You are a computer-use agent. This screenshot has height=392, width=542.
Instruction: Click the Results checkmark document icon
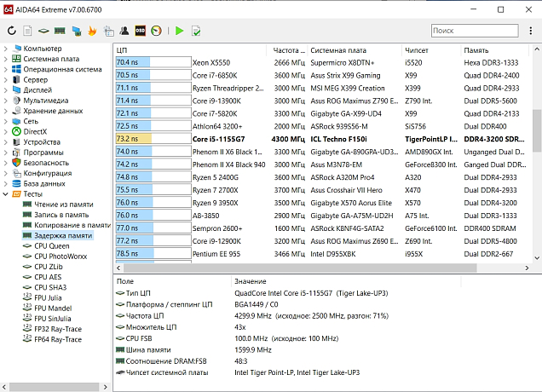point(196,32)
